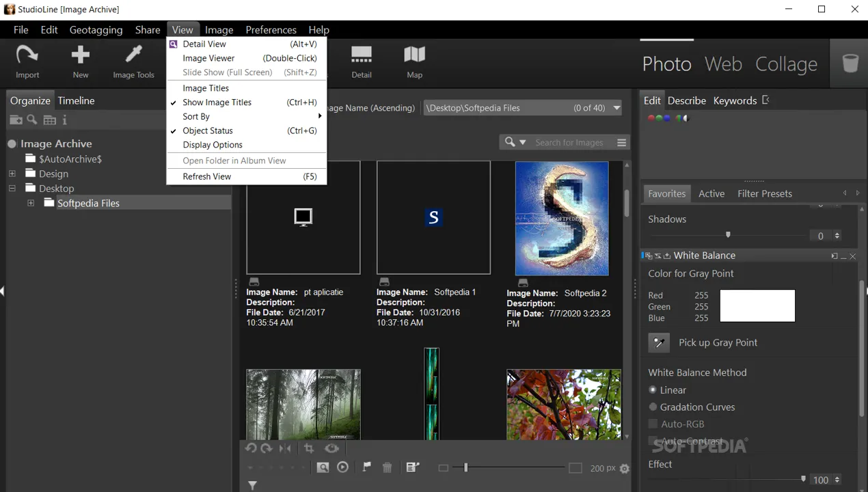Image resolution: width=868 pixels, height=492 pixels.
Task: Switch to the Timeline tab
Action: [76, 100]
